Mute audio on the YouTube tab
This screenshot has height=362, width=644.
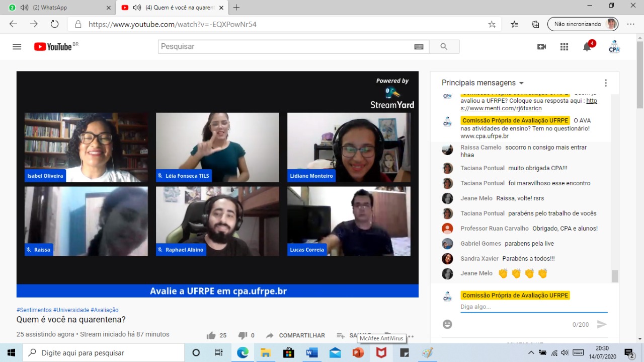point(137,8)
